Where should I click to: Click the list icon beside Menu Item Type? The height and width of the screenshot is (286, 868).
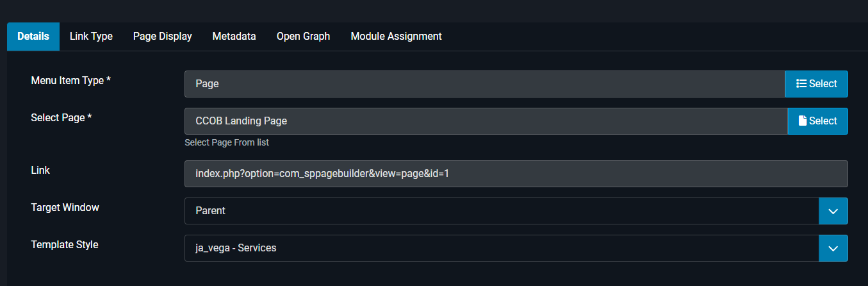tap(801, 84)
